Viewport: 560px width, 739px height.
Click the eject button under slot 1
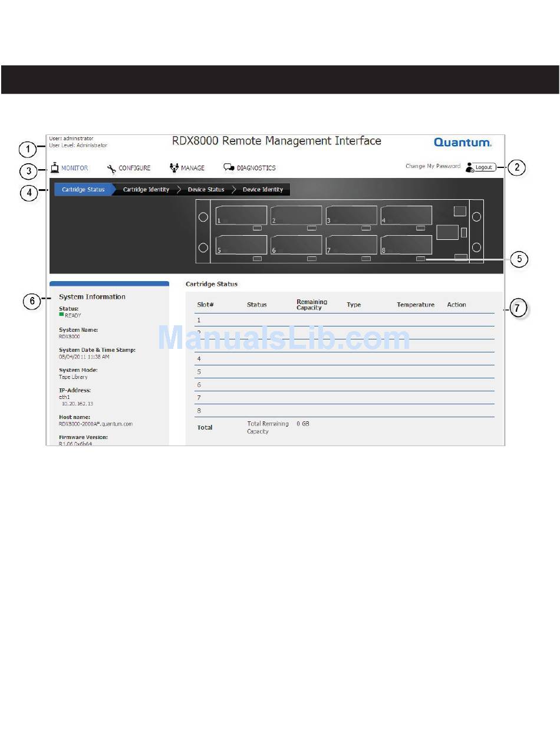coord(257,228)
